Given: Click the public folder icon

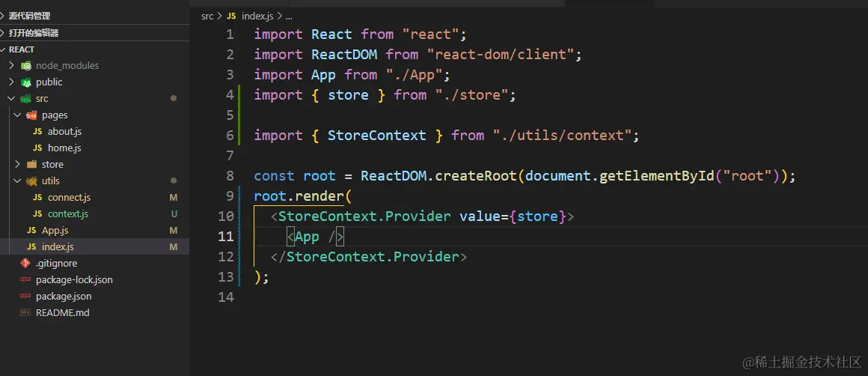Looking at the screenshot, I should [26, 82].
